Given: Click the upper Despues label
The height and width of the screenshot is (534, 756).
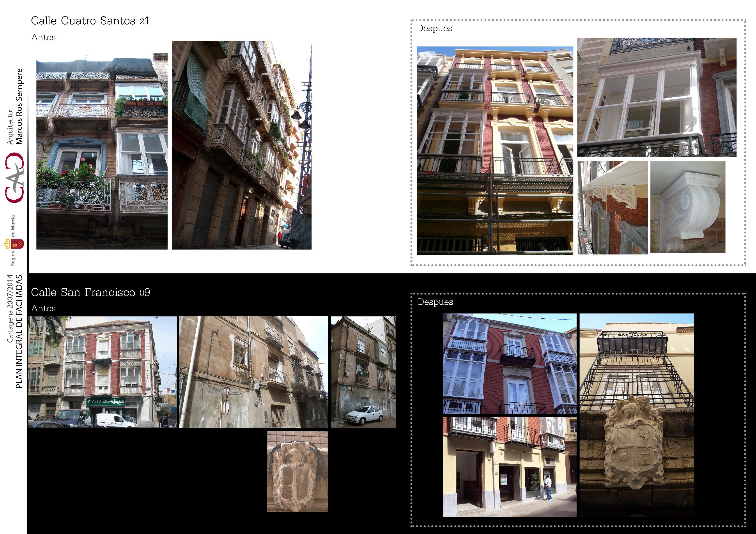Looking at the screenshot, I should pyautogui.click(x=434, y=28).
